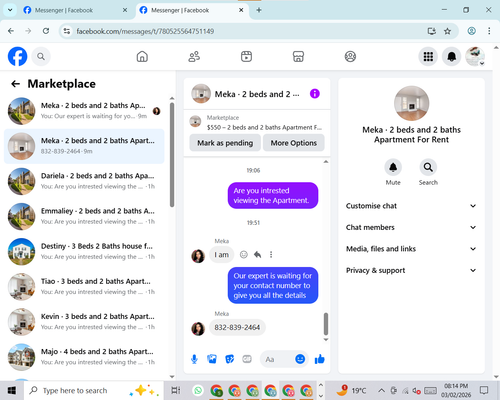Bookmark this page with the star

pyautogui.click(x=447, y=31)
